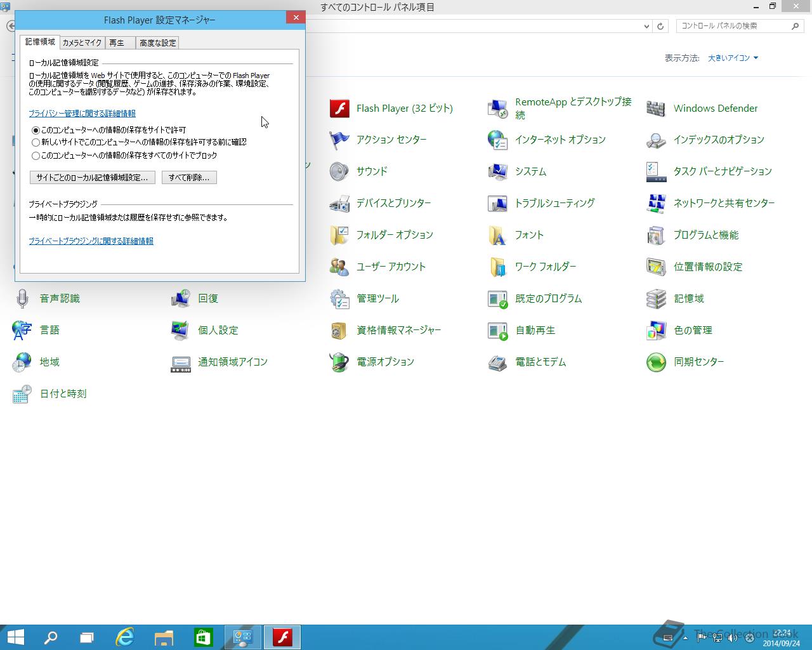Open RemoteApp とデスクトップ接続 icon
Viewport: 812px width, 650px height.
498,109
